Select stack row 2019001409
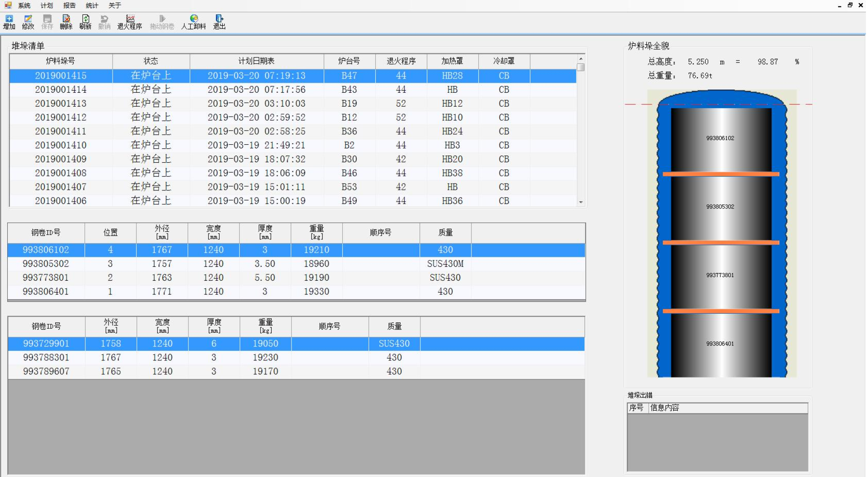The height and width of the screenshot is (477, 868). coord(292,159)
